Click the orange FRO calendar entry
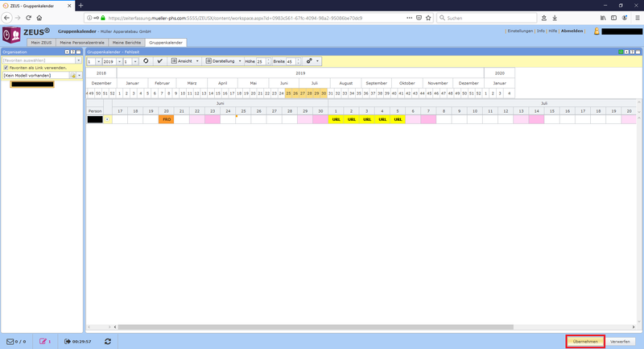644x349 pixels. [167, 119]
